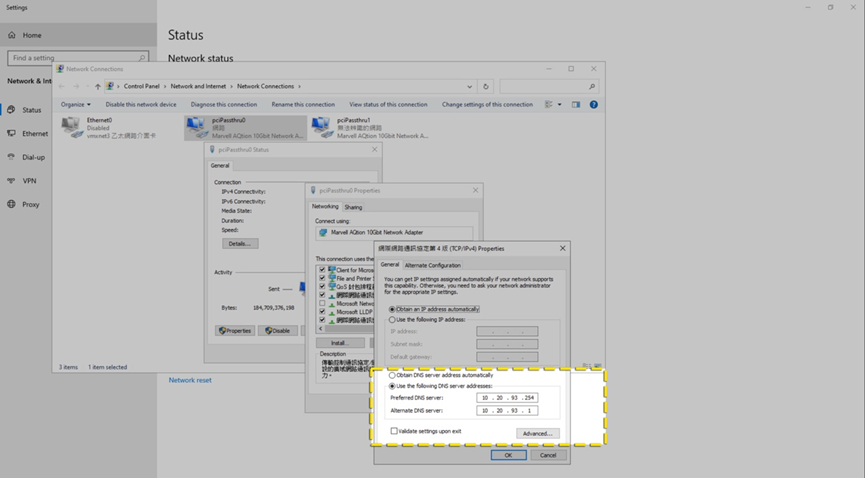
Task: Open the Proxy settings page
Action: pos(30,204)
